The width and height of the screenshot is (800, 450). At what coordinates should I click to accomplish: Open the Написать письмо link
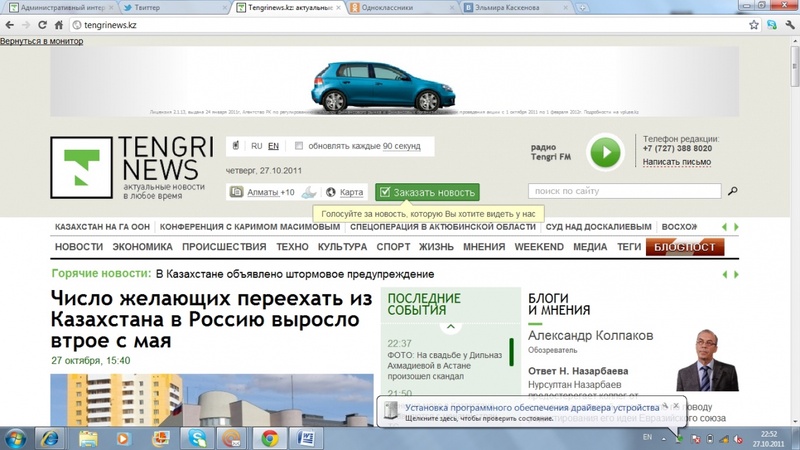tap(676, 162)
